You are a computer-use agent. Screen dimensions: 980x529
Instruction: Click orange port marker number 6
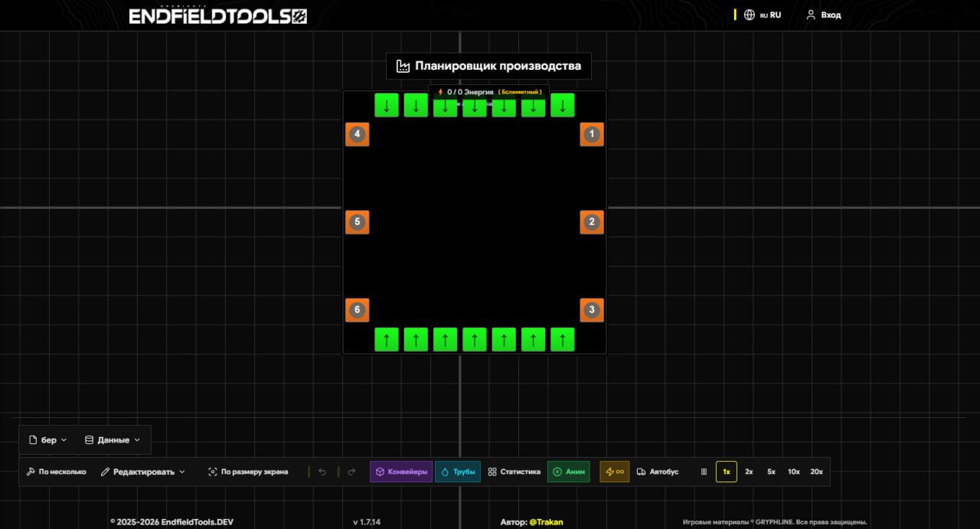pyautogui.click(x=357, y=311)
